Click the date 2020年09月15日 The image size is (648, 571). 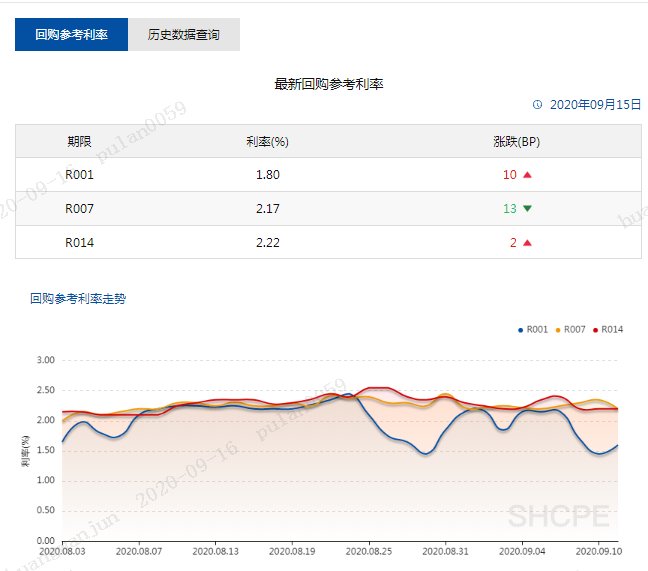596,105
